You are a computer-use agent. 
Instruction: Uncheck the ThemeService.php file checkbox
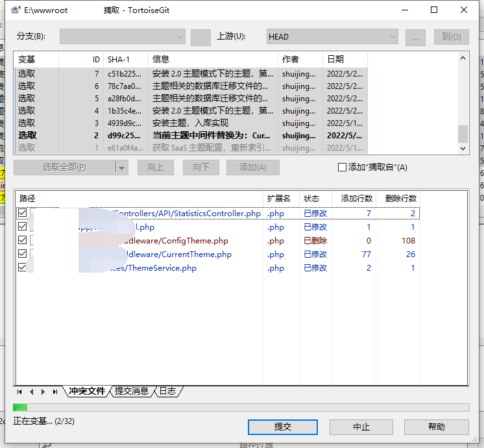tap(23, 268)
